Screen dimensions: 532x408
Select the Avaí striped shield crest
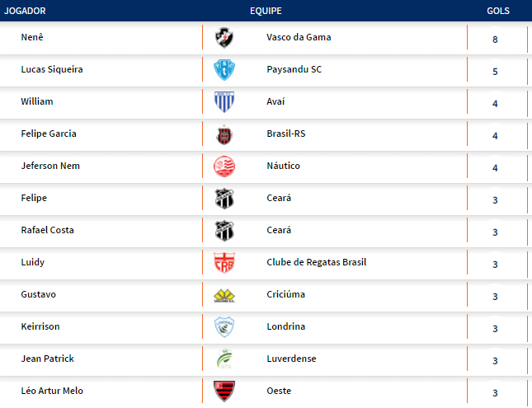coord(224,101)
